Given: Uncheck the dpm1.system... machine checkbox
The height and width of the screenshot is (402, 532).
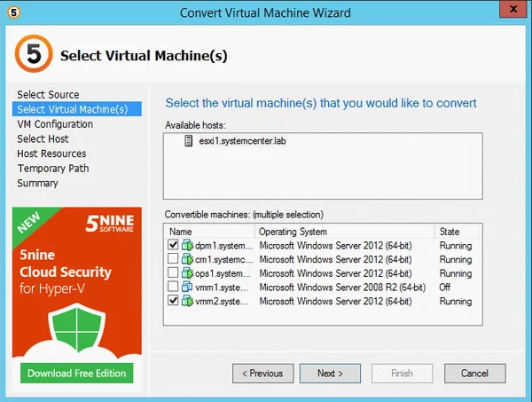Looking at the screenshot, I should [x=173, y=244].
